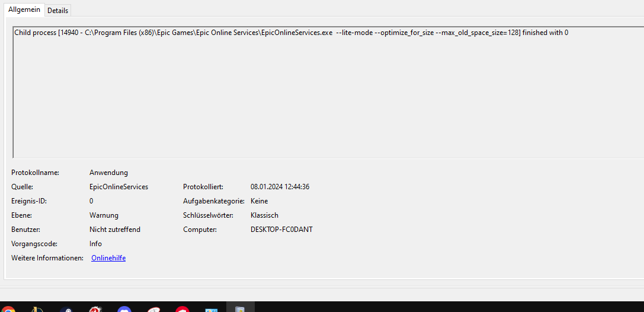Click the Protokollname value 'Anwendung'

pos(108,173)
